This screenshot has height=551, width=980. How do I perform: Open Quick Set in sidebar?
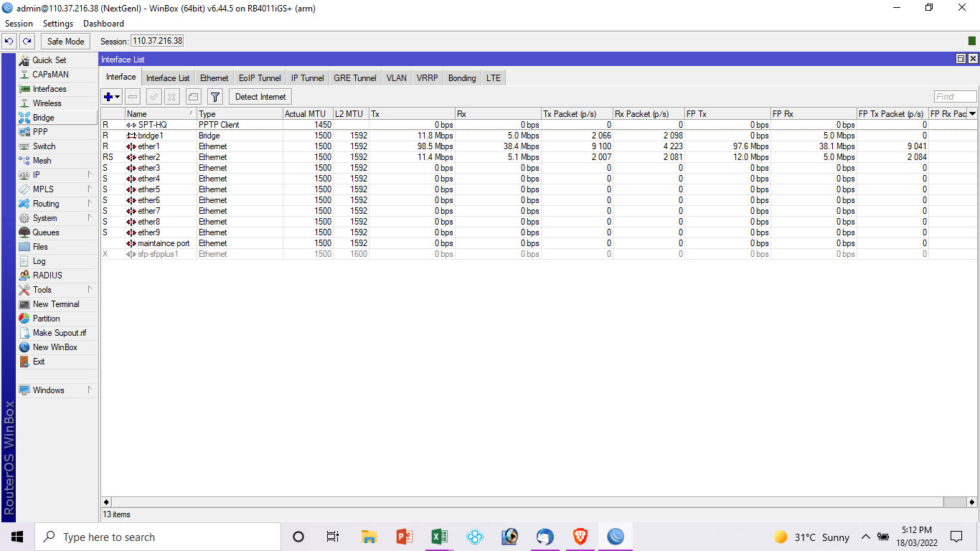click(49, 60)
